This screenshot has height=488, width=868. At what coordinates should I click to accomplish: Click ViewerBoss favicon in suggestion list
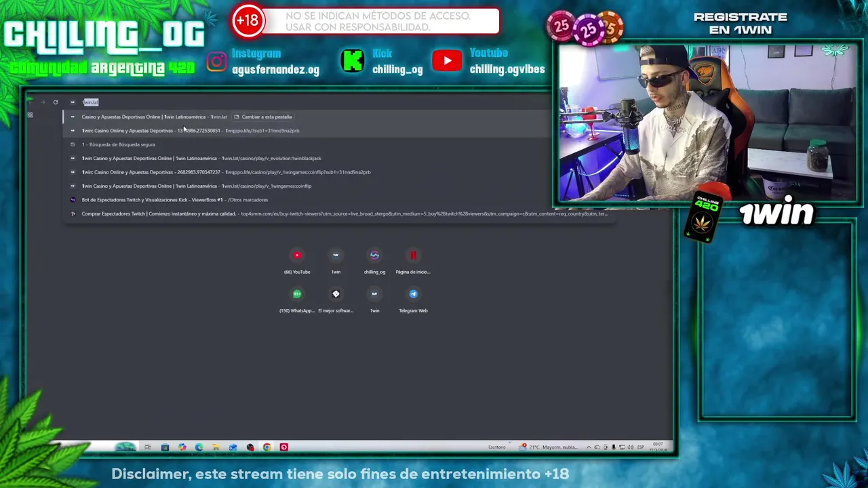pos(73,200)
